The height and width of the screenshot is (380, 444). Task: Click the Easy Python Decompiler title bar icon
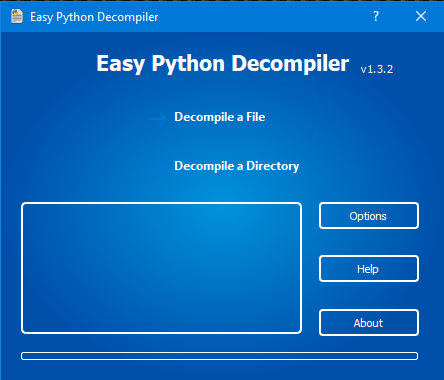pos(17,16)
